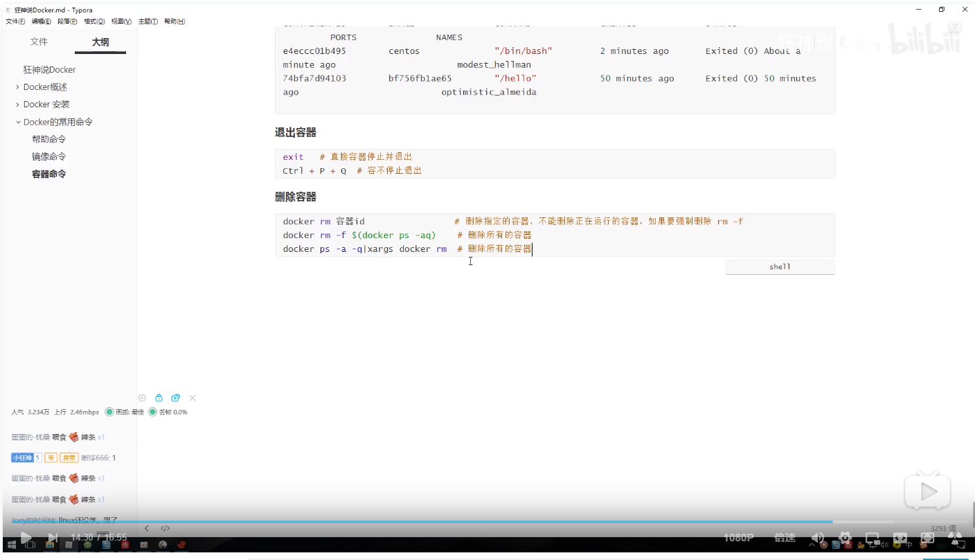Image resolution: width=975 pixels, height=560 pixels.
Task: Click the sidebar collapse arrow in status bar
Action: click(x=147, y=528)
